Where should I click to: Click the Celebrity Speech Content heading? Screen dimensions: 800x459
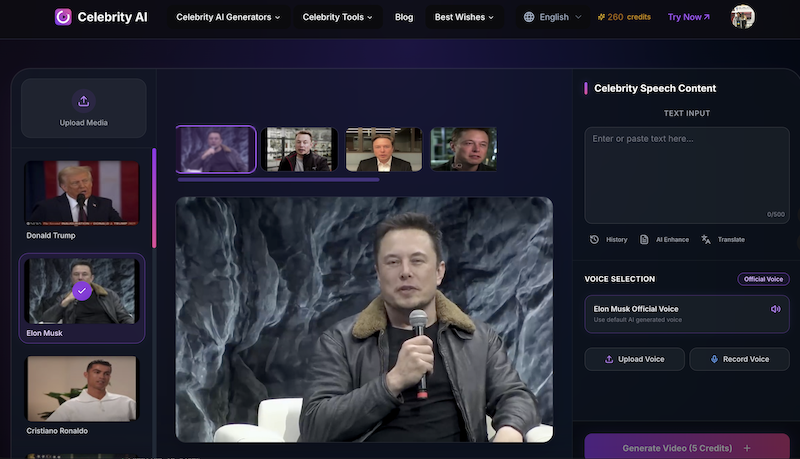point(655,88)
